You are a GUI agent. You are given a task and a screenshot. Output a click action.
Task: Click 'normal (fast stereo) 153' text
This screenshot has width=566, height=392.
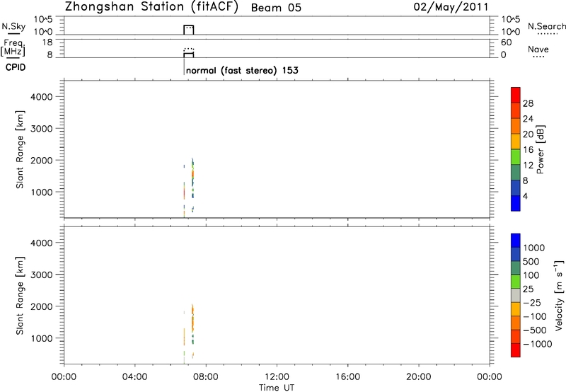click(242, 70)
